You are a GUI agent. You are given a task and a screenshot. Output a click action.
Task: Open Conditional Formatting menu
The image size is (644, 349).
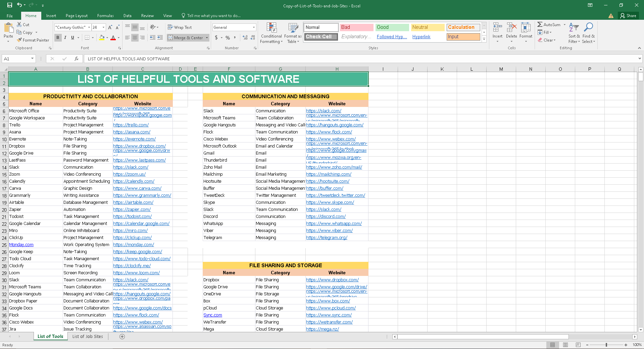click(x=271, y=33)
